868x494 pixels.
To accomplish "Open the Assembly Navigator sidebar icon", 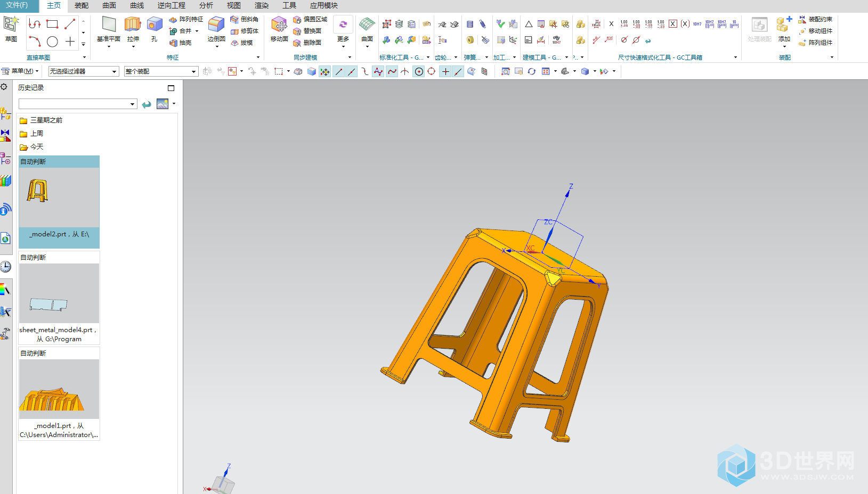I will (5, 113).
